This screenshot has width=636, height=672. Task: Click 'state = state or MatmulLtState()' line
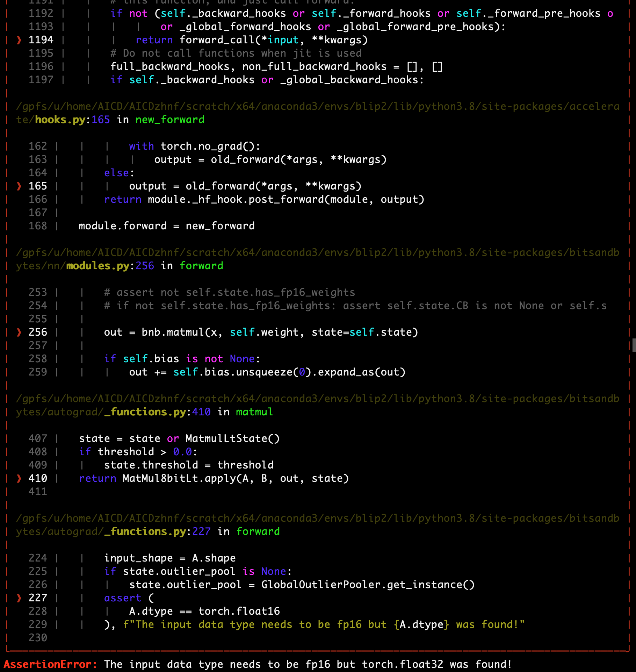click(x=179, y=438)
